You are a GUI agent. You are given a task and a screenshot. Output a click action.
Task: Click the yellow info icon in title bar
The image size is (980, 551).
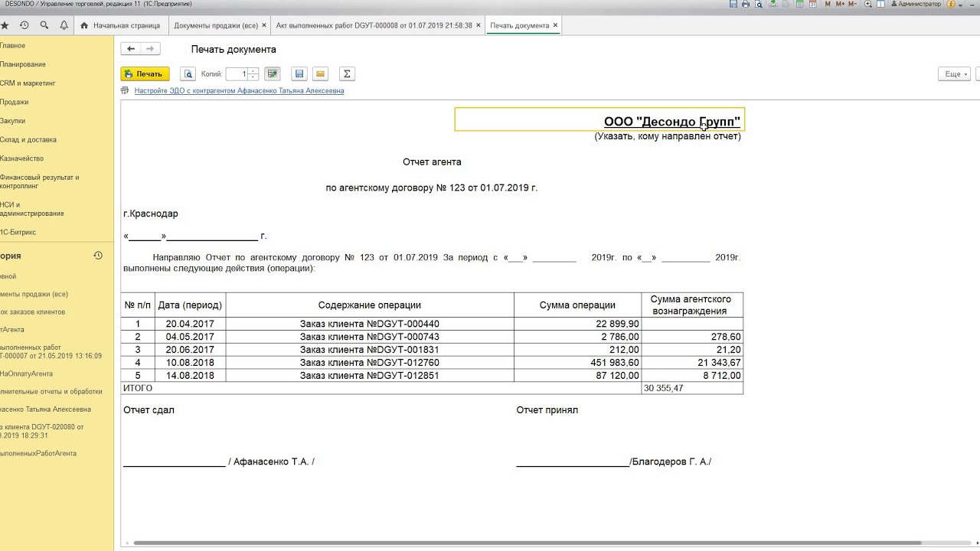pos(951,4)
